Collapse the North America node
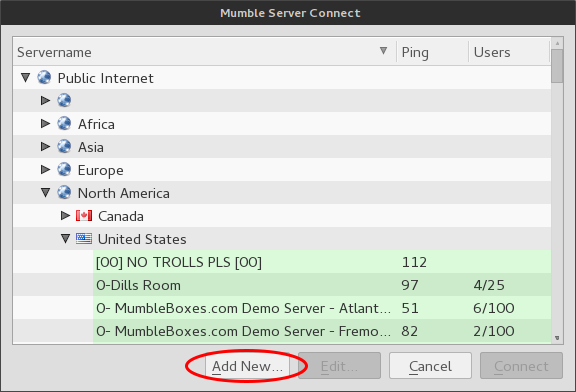The height and width of the screenshot is (392, 576). [x=45, y=193]
